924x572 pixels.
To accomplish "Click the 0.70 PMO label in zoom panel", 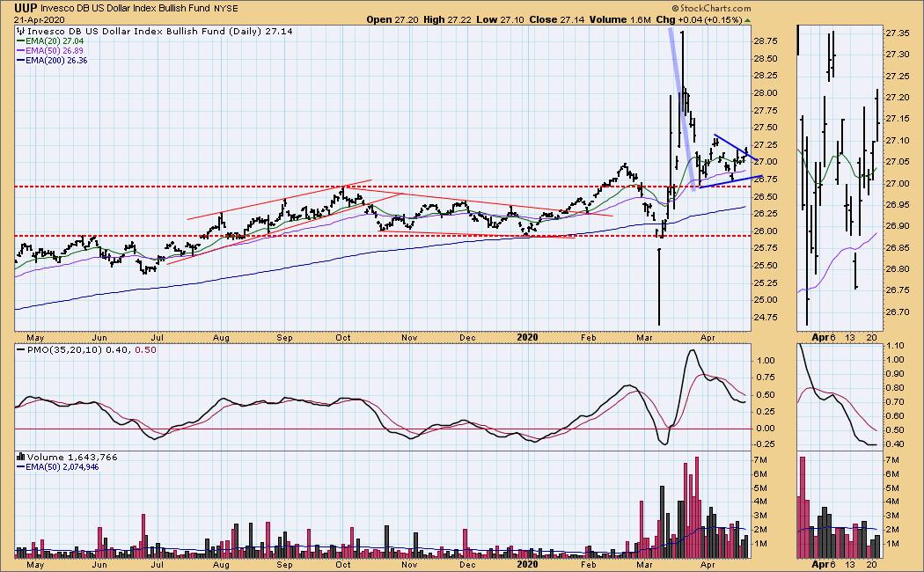I will [895, 402].
